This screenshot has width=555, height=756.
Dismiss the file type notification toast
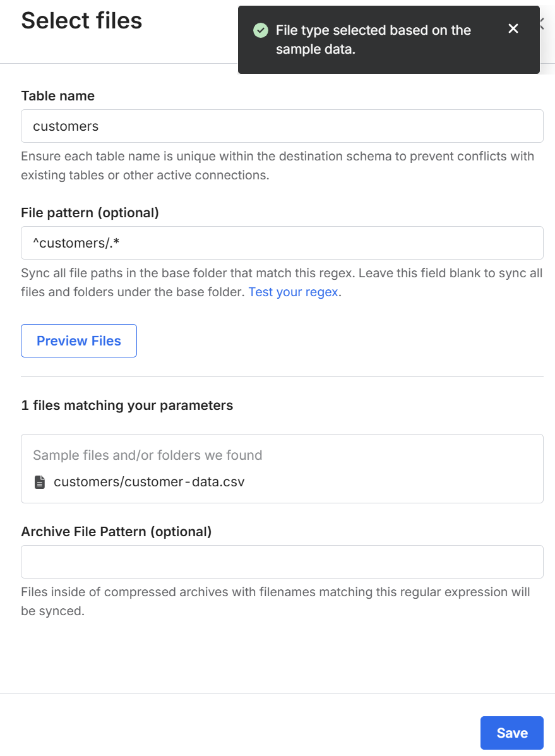[513, 28]
